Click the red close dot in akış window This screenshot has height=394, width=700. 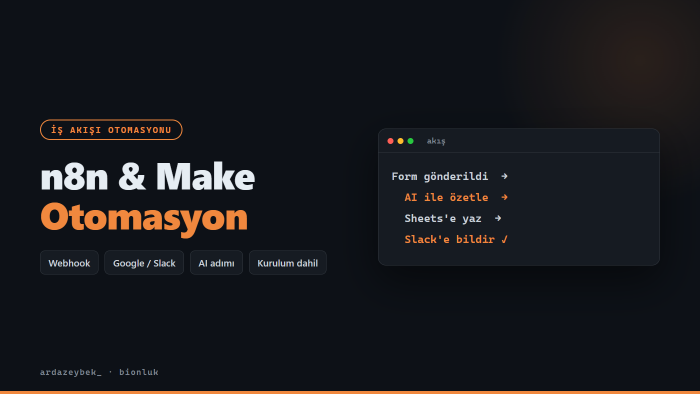tap(390, 141)
